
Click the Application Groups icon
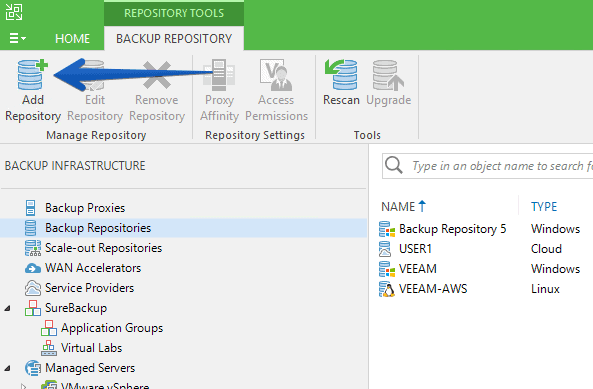tap(49, 328)
